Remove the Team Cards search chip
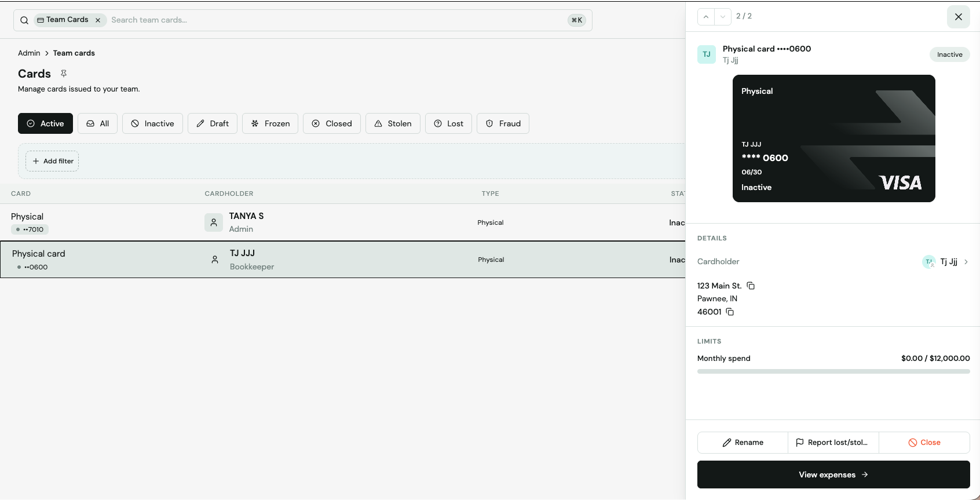The width and height of the screenshot is (980, 500). point(98,20)
